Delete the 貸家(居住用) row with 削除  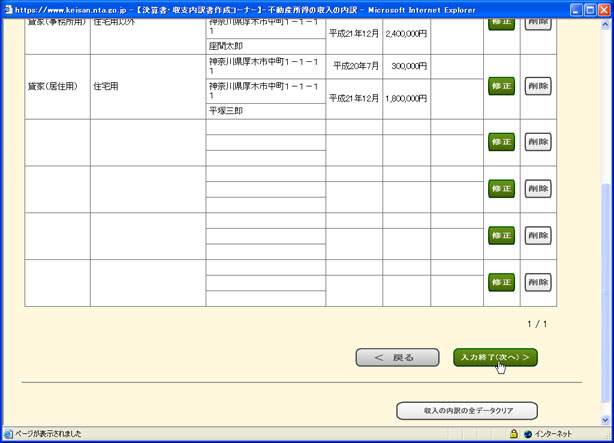(x=538, y=86)
